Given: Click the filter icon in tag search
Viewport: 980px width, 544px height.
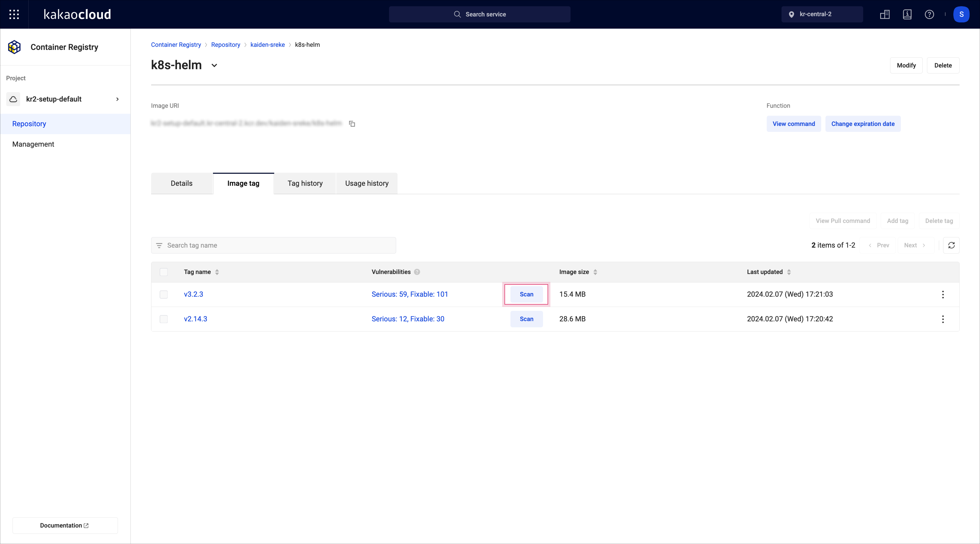Looking at the screenshot, I should tap(159, 246).
